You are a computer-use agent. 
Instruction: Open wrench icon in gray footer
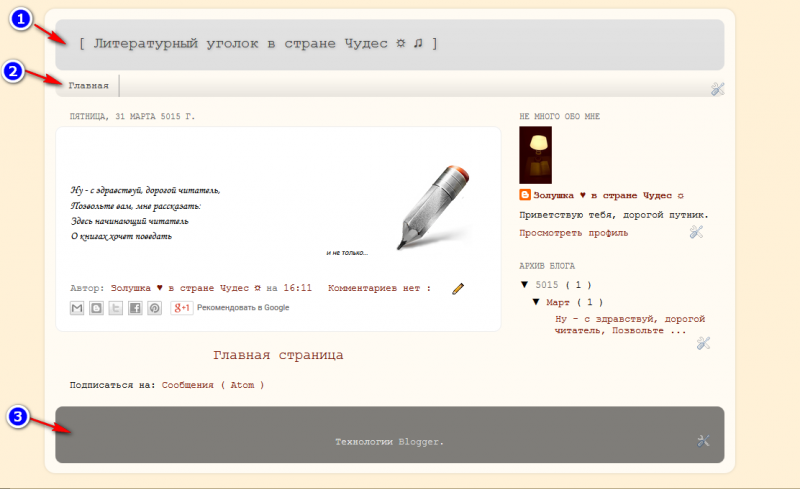pyautogui.click(x=702, y=440)
